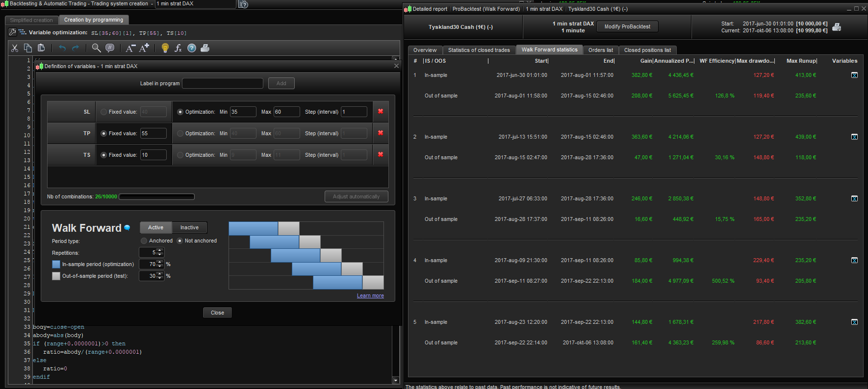Open the Closed positions list tab
The height and width of the screenshot is (389, 868).
[x=647, y=50]
